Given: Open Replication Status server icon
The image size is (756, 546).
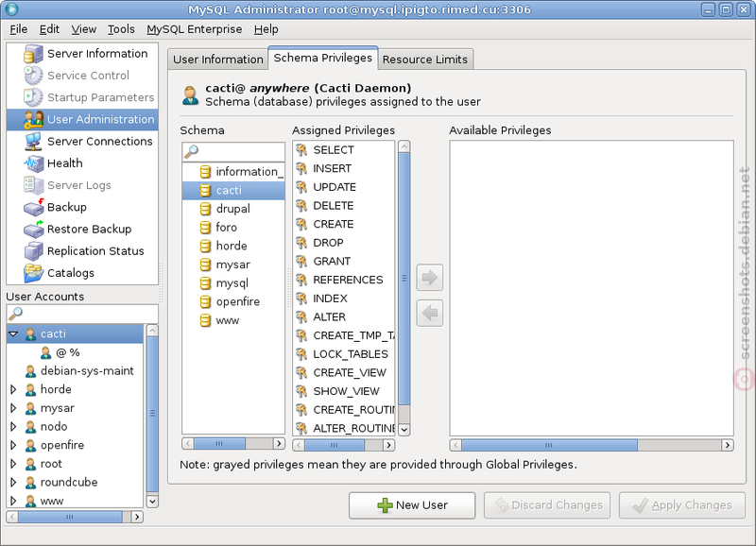Looking at the screenshot, I should (33, 251).
